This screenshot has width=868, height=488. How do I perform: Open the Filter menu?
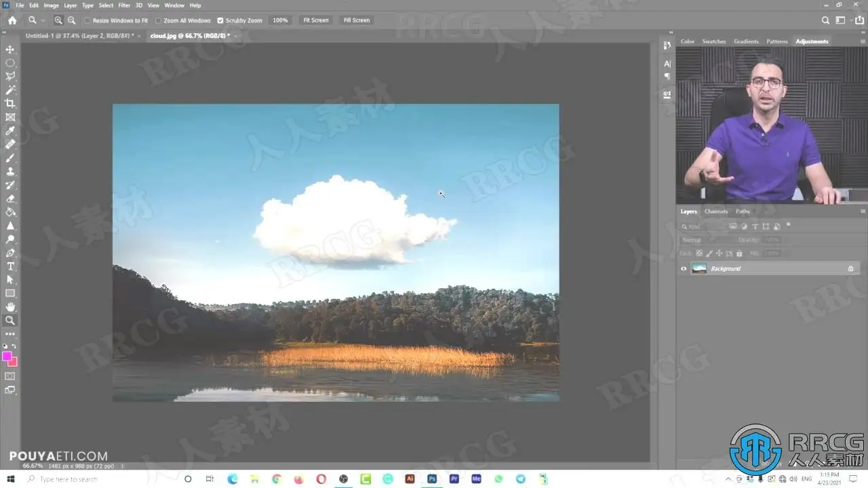(x=124, y=5)
